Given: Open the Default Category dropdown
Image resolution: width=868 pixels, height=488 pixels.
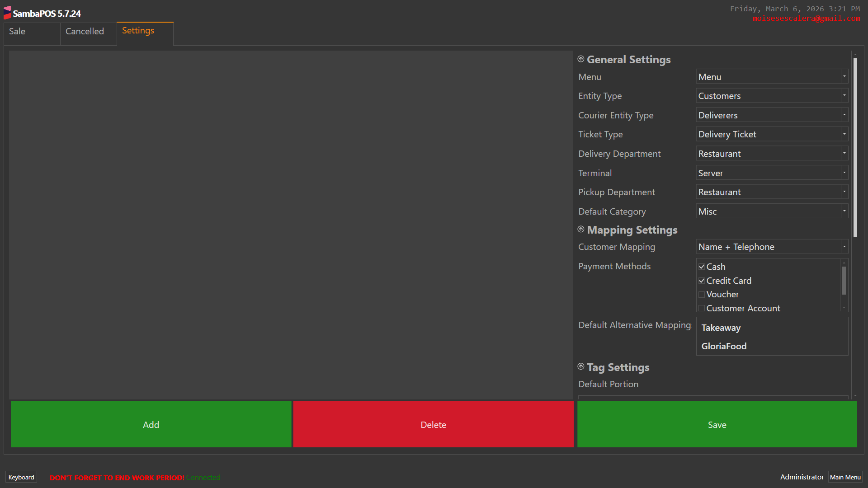Looking at the screenshot, I should (844, 211).
